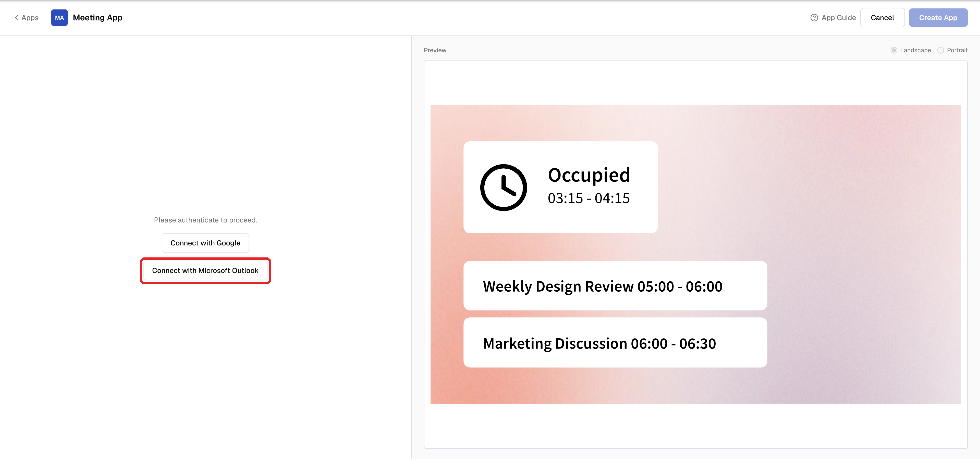This screenshot has width=980, height=460.
Task: Connect with Microsoft Outlook
Action: 205,271
